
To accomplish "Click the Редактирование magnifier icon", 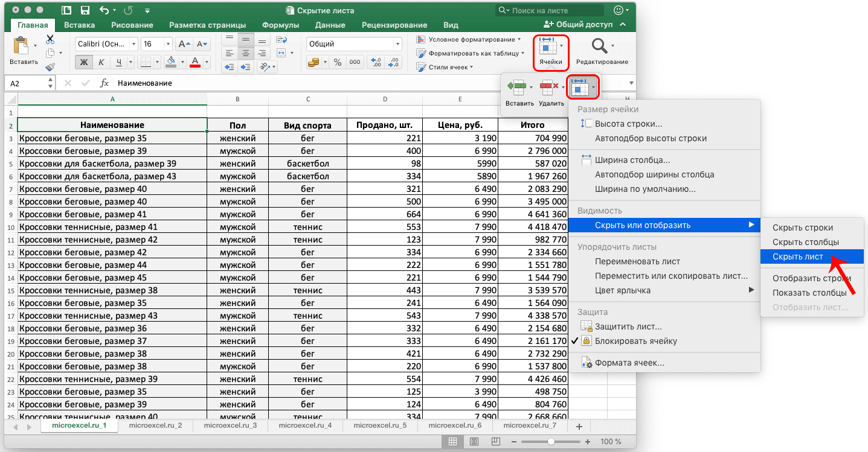I will point(599,46).
